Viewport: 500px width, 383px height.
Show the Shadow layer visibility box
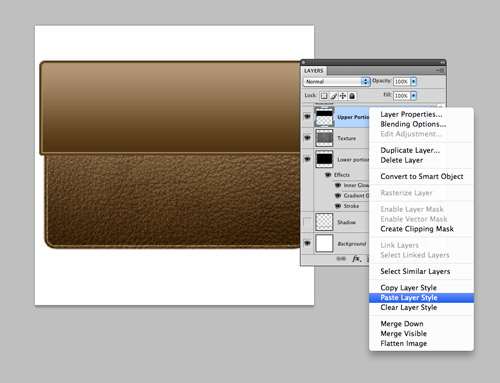tap(307, 222)
